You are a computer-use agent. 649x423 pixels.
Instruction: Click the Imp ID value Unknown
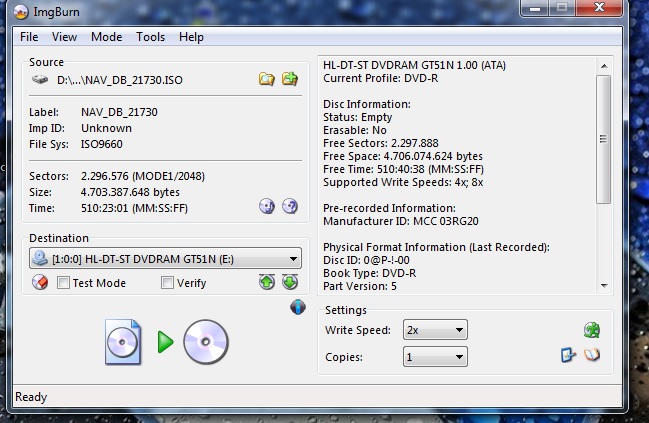(106, 128)
